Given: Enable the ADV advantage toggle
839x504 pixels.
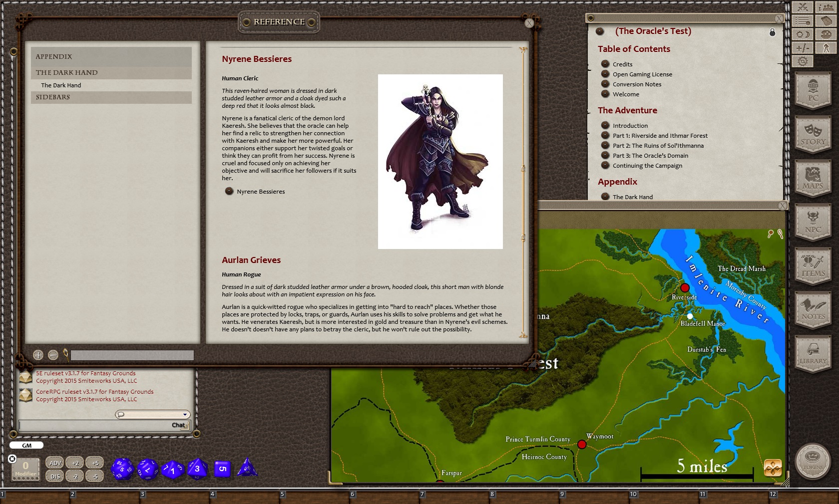Looking at the screenshot, I should tap(55, 463).
